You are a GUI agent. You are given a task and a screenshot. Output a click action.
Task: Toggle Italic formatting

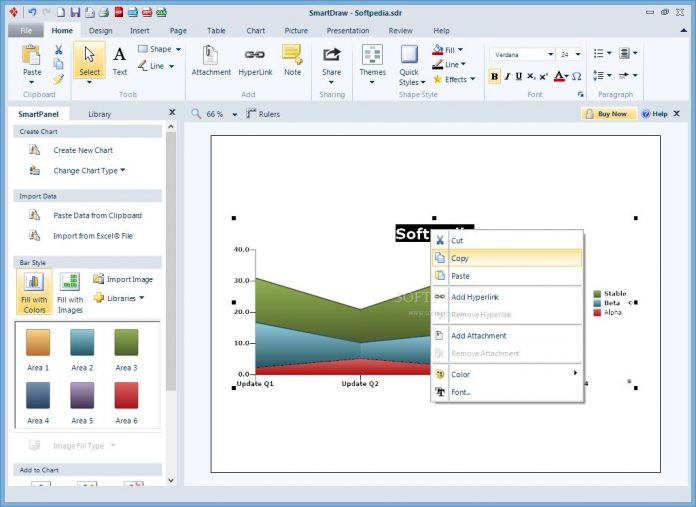(507, 76)
